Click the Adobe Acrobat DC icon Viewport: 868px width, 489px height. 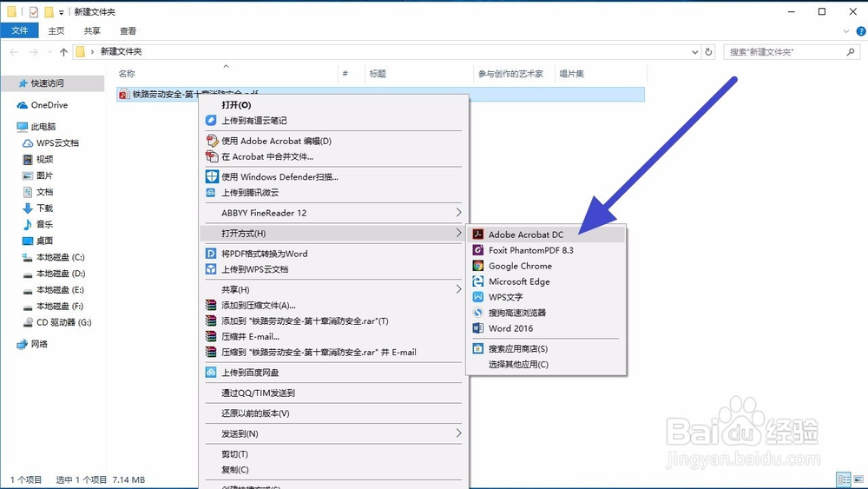pos(477,235)
